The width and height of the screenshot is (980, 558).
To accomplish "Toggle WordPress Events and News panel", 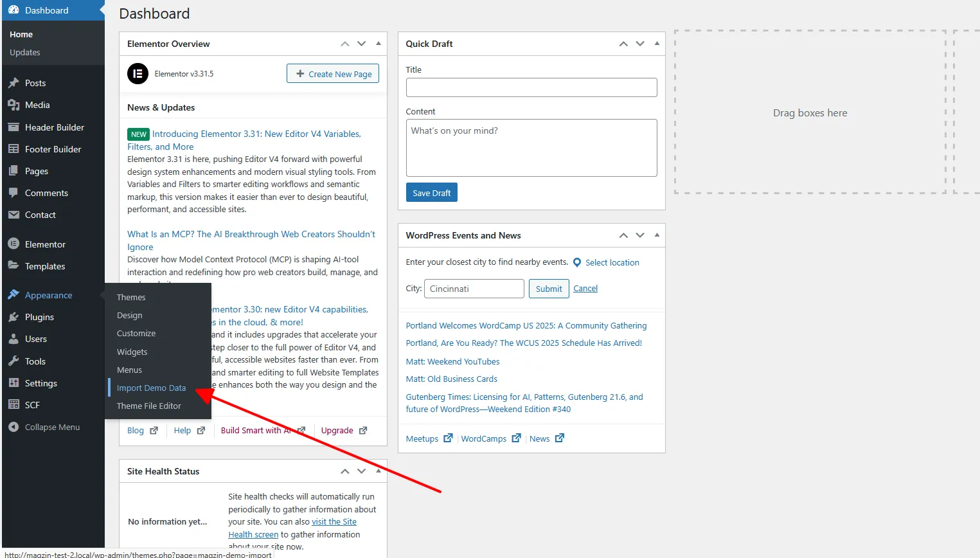I will click(x=657, y=235).
